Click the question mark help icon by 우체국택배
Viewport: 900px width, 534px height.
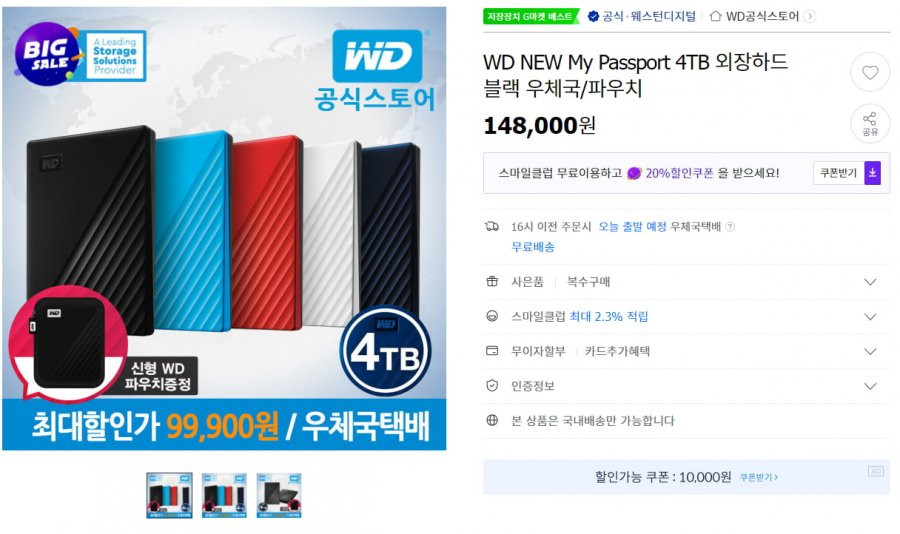point(730,227)
